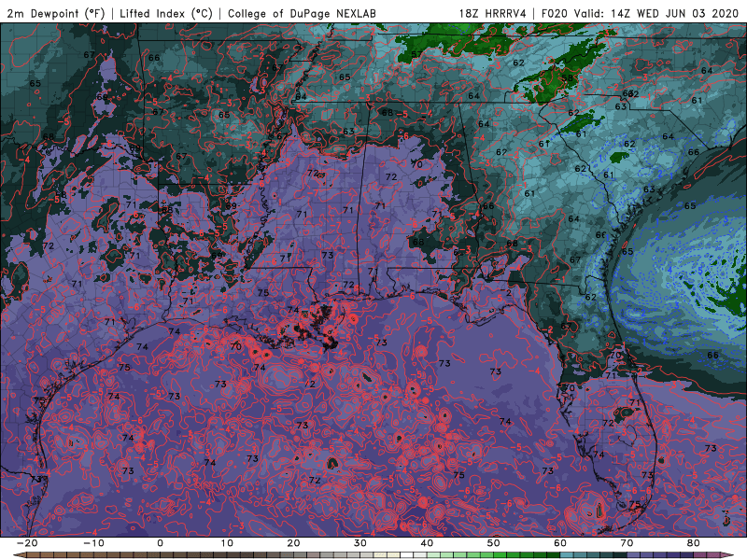Click the -10 label on the color scale
The image size is (747, 560).
click(x=93, y=543)
